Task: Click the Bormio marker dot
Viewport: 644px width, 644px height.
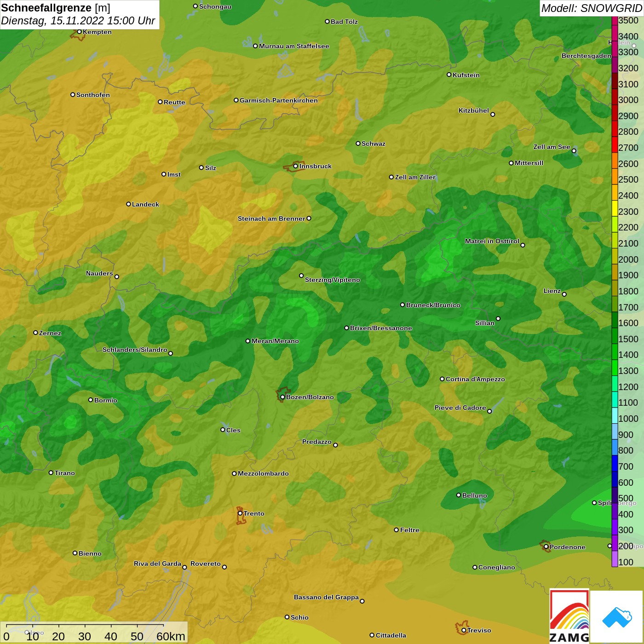Action: tap(91, 400)
